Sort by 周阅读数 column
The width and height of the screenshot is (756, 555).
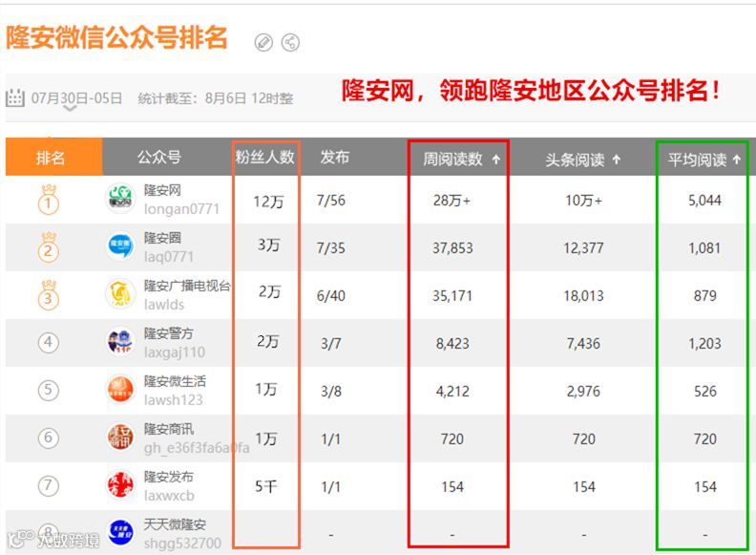coord(452,159)
